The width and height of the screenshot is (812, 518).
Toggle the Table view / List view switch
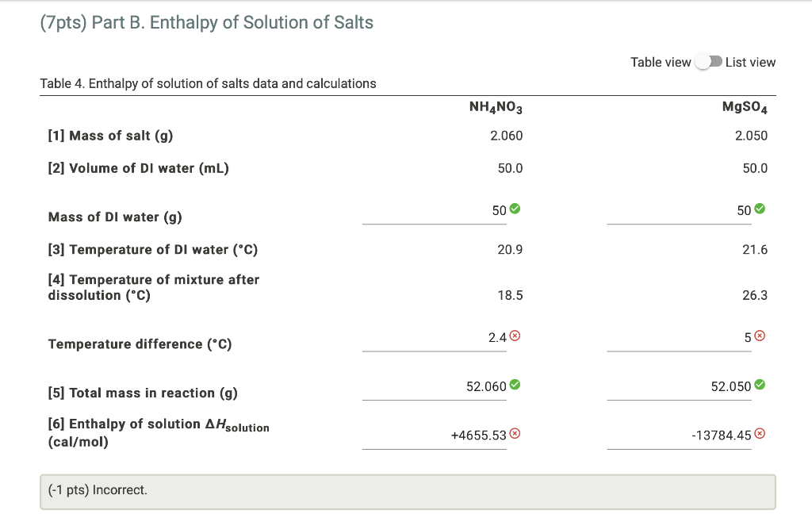(708, 62)
